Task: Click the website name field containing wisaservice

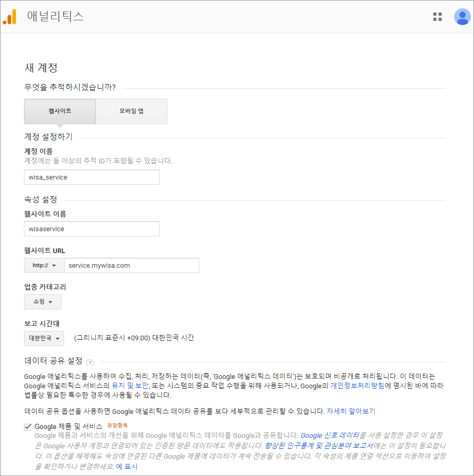Action: tap(92, 229)
